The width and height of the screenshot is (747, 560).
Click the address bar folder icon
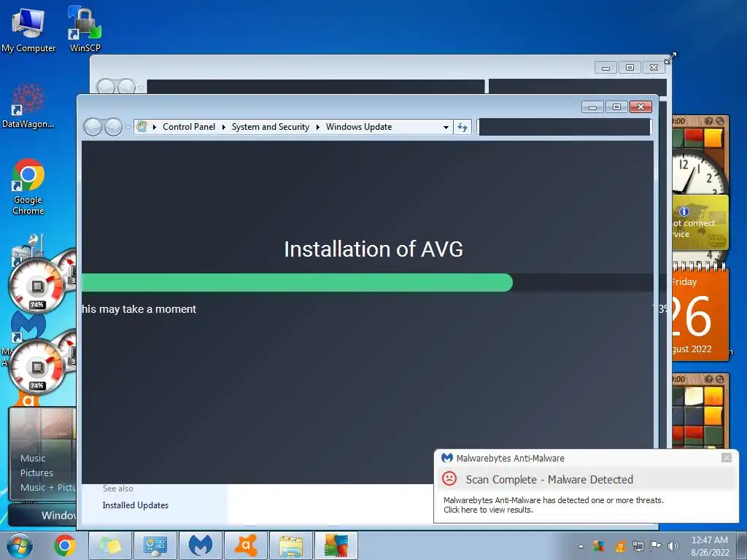point(142,126)
